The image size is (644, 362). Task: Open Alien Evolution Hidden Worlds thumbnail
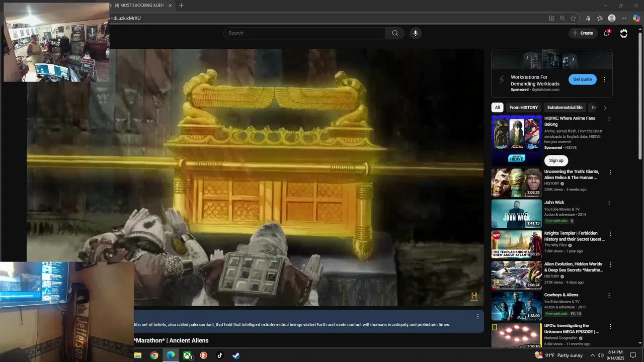[x=517, y=275]
